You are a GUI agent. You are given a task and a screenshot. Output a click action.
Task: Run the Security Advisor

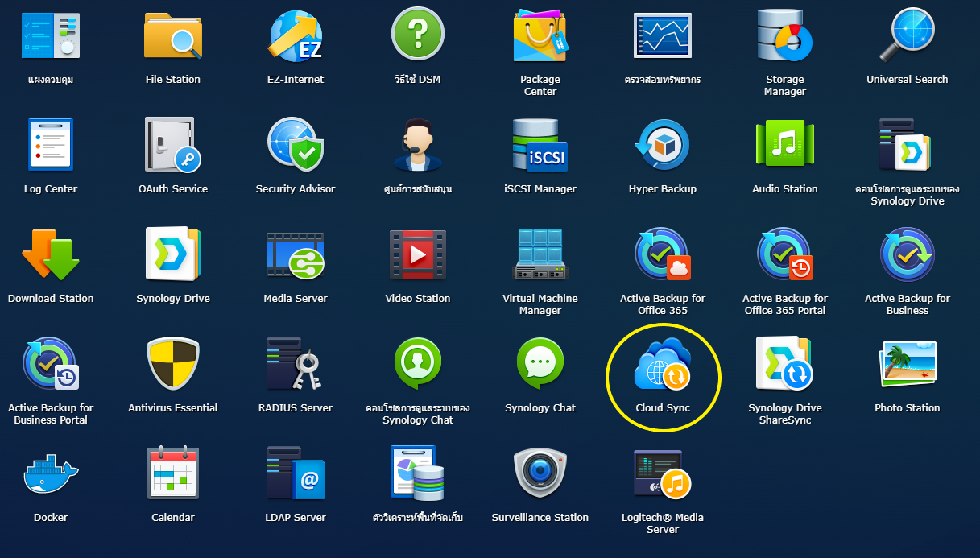pos(296,145)
